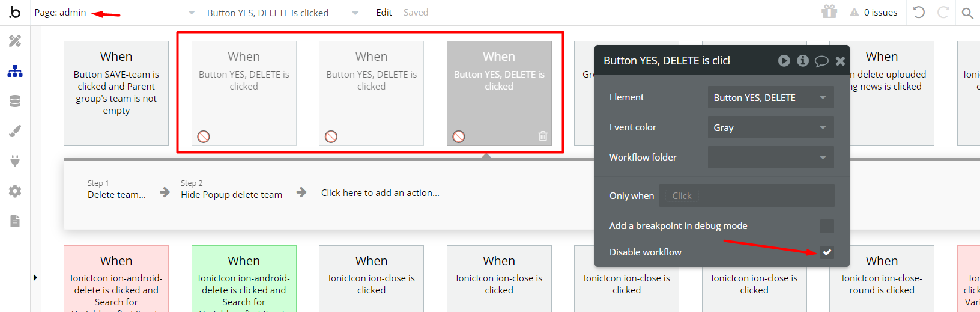The width and height of the screenshot is (980, 312).
Task: Open the Element dropdown Button YES, DELETE
Action: (770, 97)
